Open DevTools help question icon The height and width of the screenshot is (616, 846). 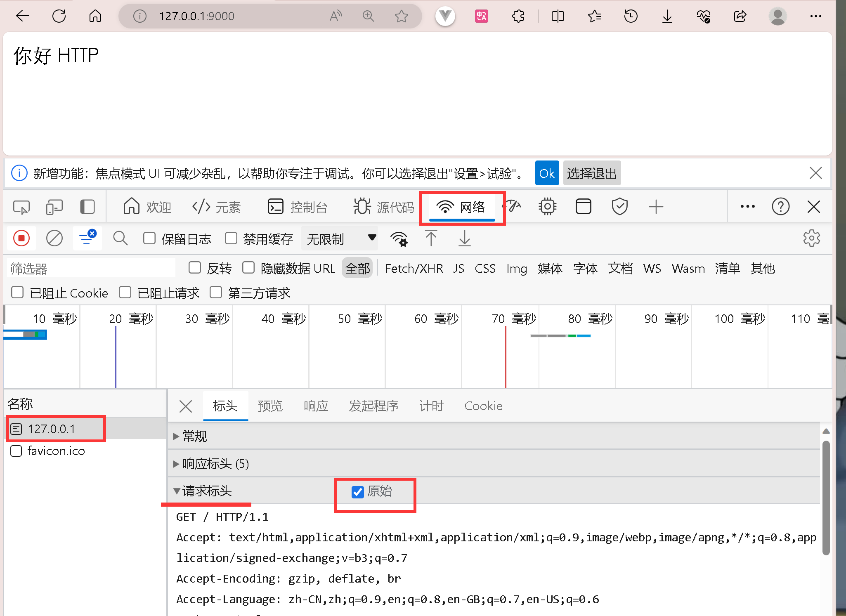pyautogui.click(x=781, y=207)
